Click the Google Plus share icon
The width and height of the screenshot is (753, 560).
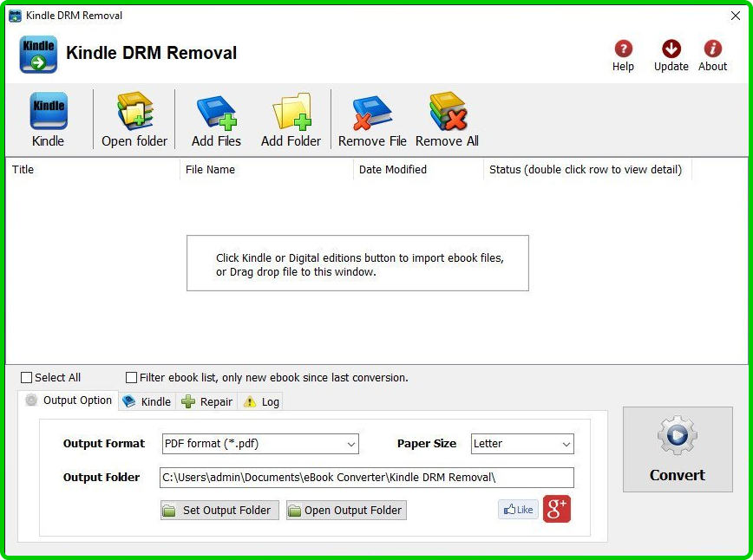557,509
